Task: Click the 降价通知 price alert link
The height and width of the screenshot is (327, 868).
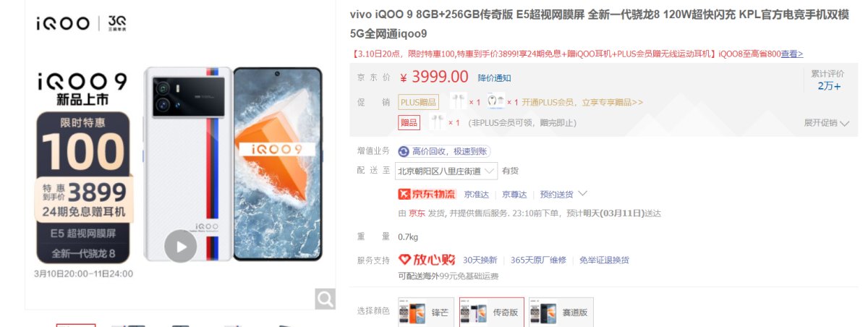Action: pyautogui.click(x=494, y=78)
